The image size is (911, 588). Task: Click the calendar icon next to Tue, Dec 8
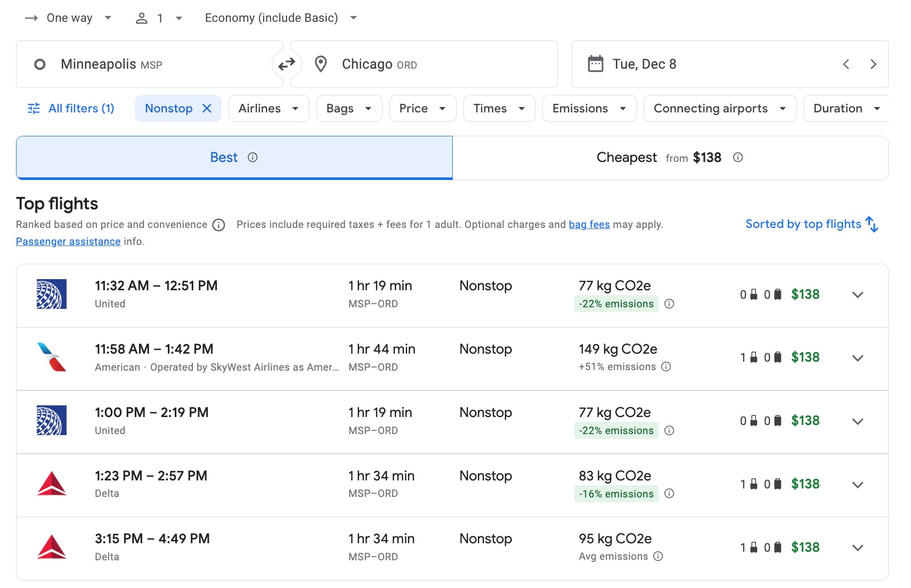click(595, 64)
